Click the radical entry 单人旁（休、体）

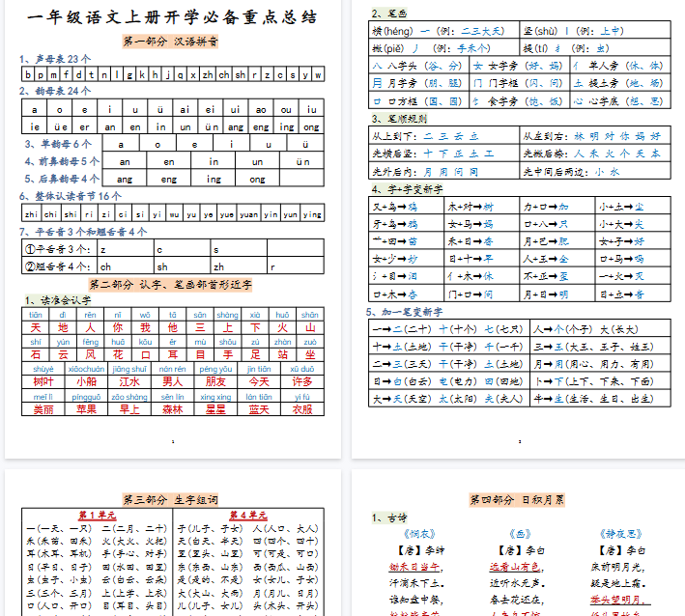click(x=618, y=66)
